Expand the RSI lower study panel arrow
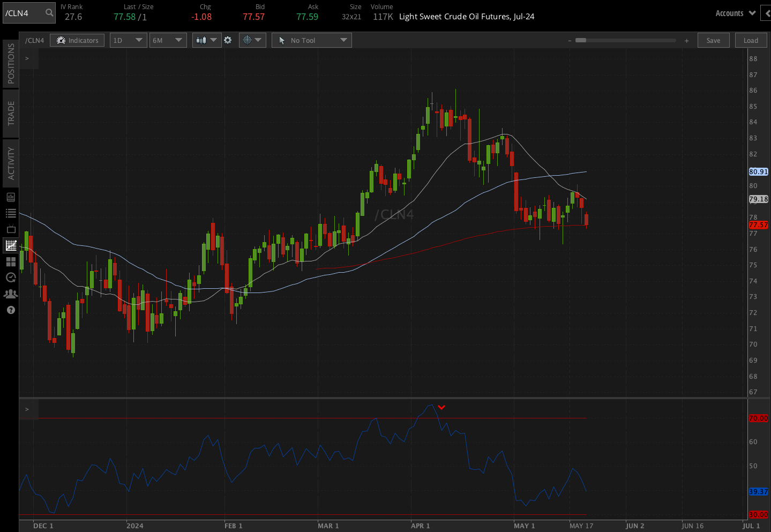Image resolution: width=771 pixels, height=532 pixels. click(x=27, y=409)
